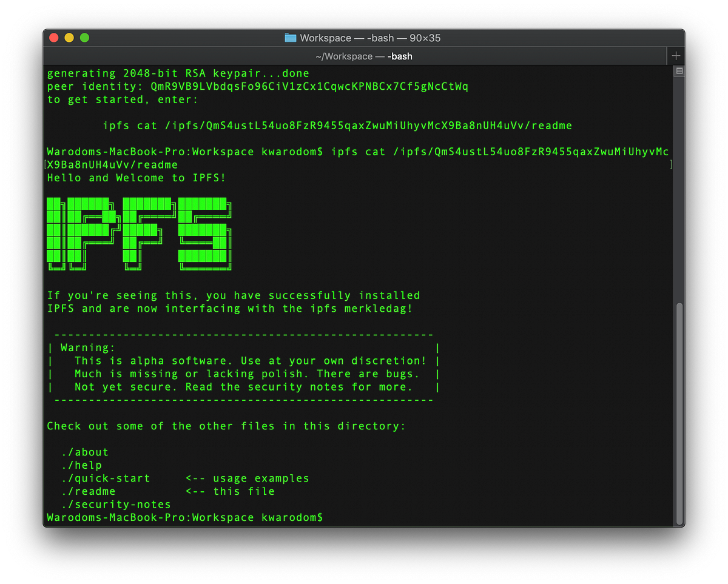Viewport: 728px width, 584px height.
Task: Select the yellow minimize traffic light
Action: [x=69, y=37]
